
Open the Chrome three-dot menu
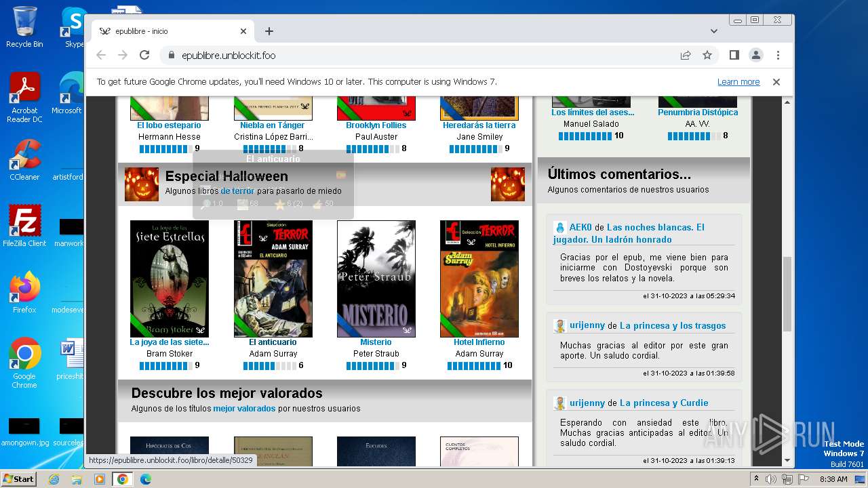[778, 55]
